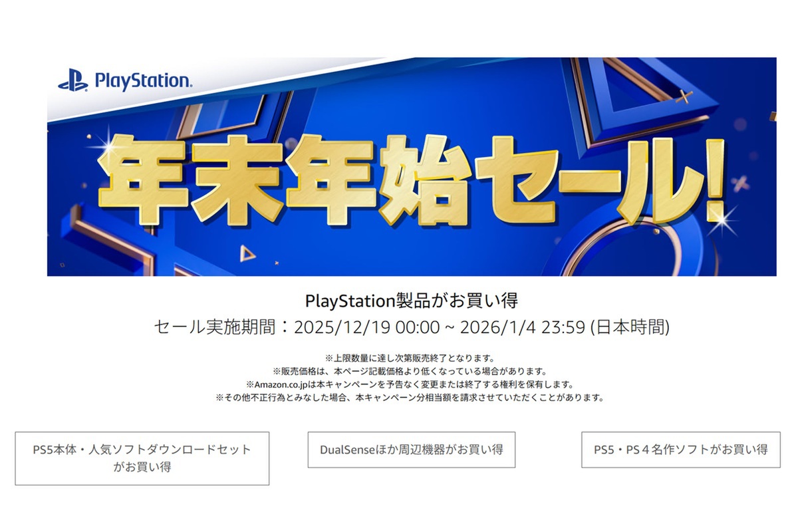Click the PlayStation製品がお買い得 heading

pyautogui.click(x=412, y=301)
